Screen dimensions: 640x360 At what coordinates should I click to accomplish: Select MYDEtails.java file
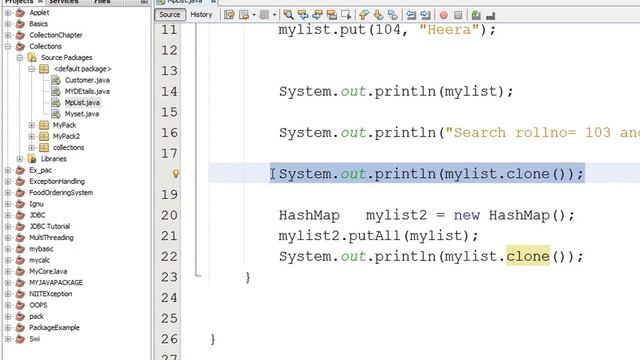[x=87, y=91]
